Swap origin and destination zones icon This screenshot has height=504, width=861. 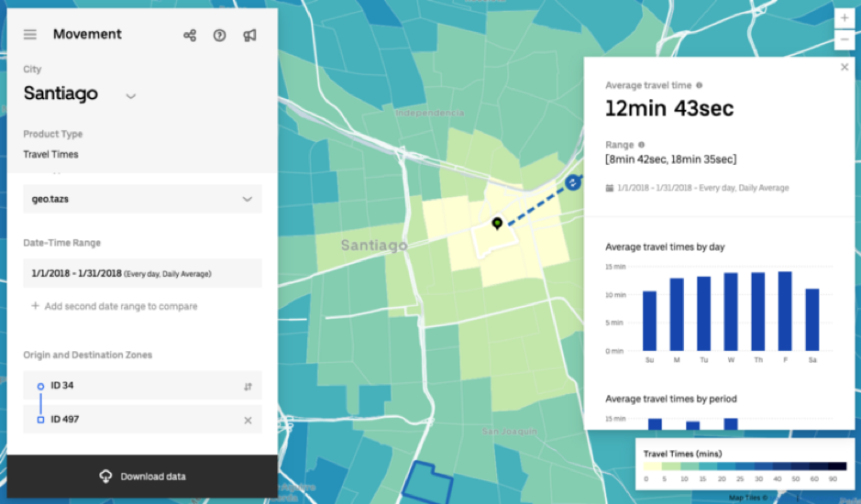248,387
